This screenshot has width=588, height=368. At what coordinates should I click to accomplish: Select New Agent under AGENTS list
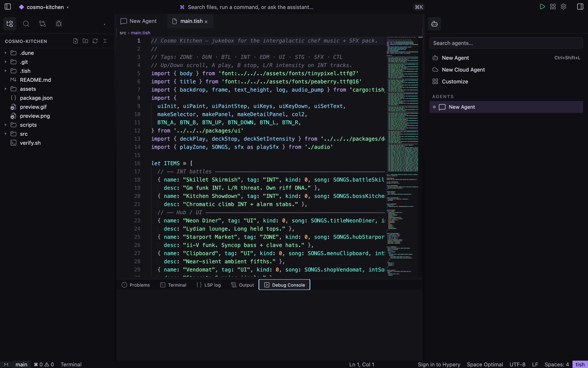coord(506,107)
